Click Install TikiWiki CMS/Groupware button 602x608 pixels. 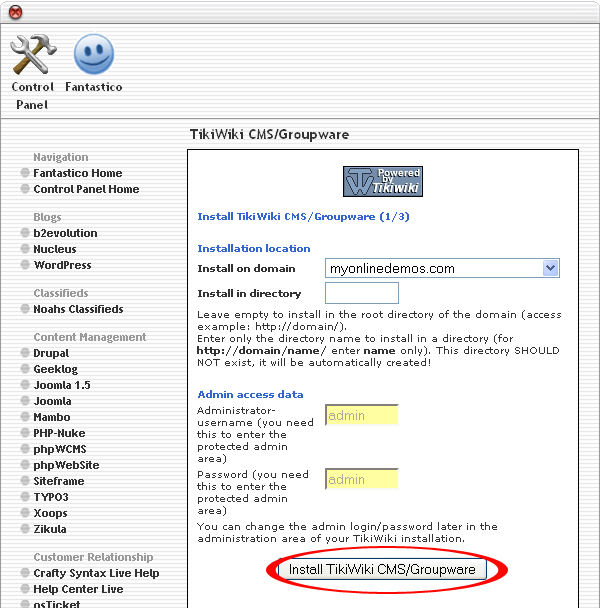point(382,569)
